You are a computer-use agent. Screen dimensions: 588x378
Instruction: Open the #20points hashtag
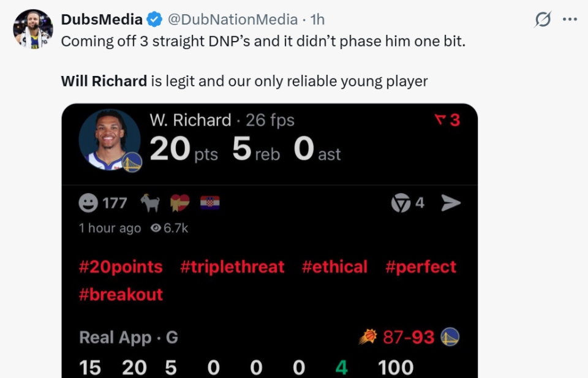[121, 267]
